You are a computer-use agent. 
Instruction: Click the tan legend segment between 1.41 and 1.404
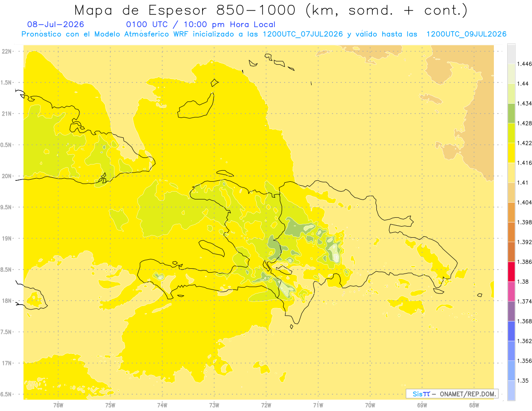511,192
